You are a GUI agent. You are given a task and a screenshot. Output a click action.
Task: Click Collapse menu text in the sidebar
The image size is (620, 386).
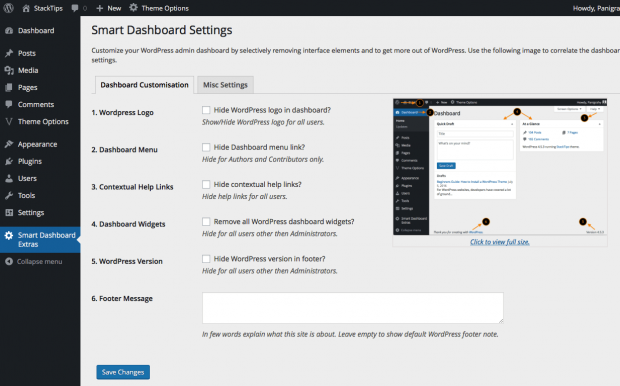40,261
